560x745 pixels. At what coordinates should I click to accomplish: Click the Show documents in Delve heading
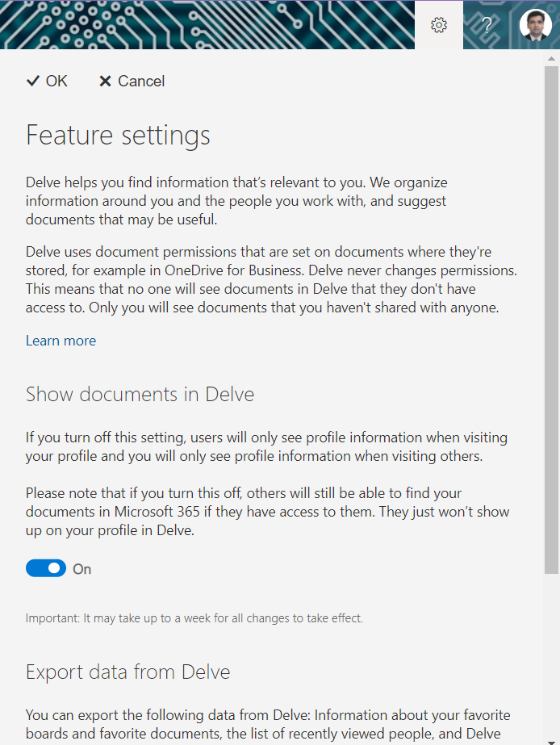tap(140, 395)
